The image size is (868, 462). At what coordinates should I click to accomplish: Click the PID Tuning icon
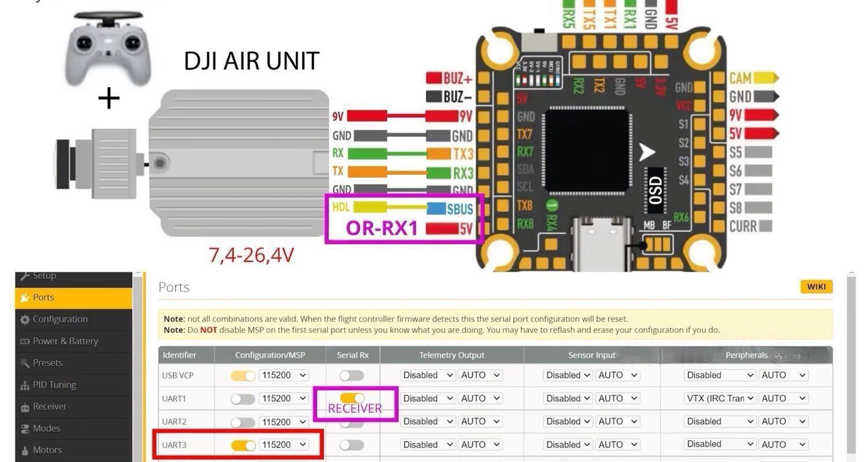(x=24, y=385)
